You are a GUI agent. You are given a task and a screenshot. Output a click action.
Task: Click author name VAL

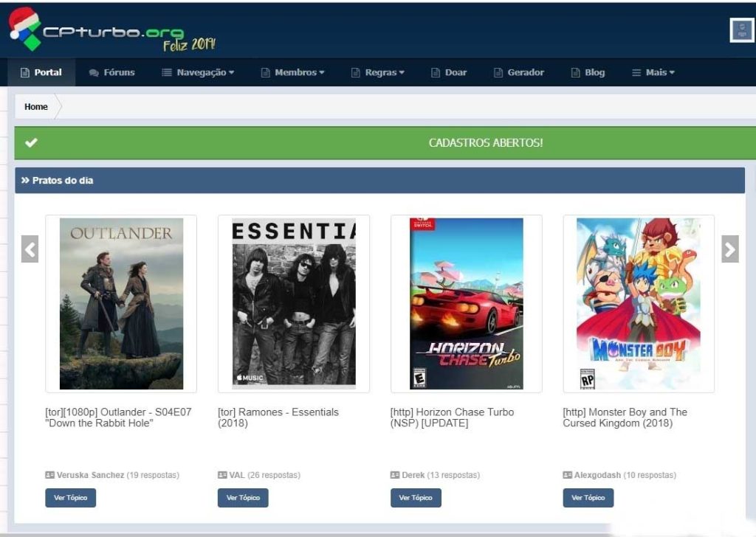(237, 475)
